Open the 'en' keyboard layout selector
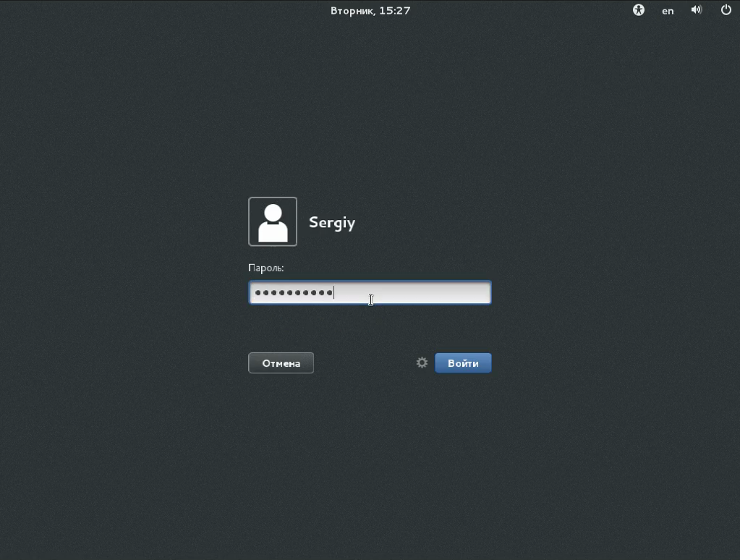 (668, 11)
